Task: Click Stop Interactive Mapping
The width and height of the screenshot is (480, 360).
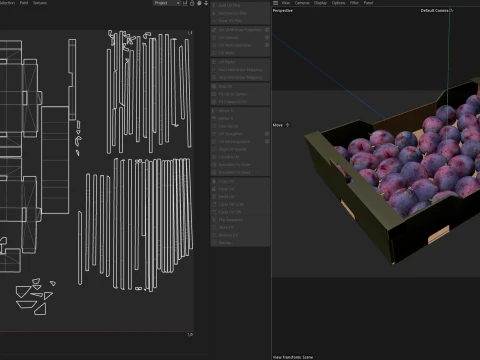Action: tap(240, 77)
